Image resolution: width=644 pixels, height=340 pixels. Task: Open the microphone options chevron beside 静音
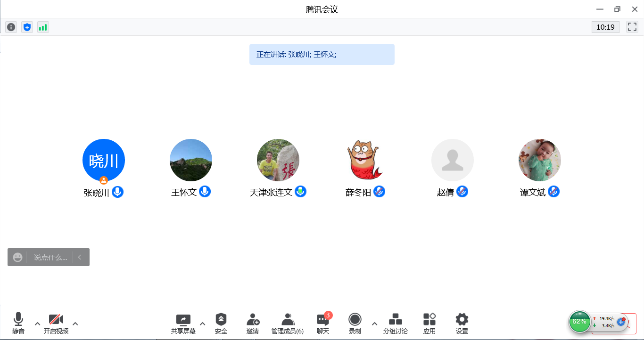(37, 324)
